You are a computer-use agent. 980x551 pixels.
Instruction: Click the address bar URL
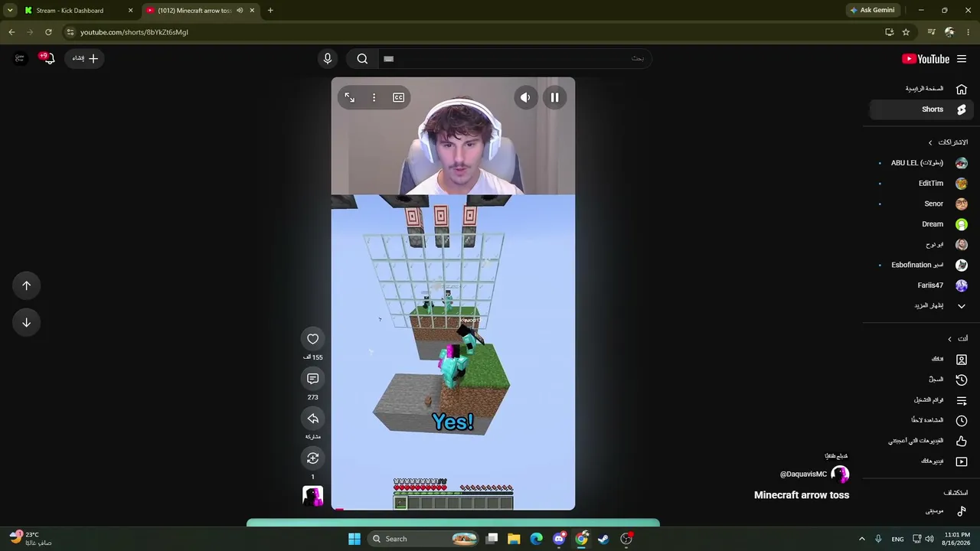pyautogui.click(x=134, y=32)
